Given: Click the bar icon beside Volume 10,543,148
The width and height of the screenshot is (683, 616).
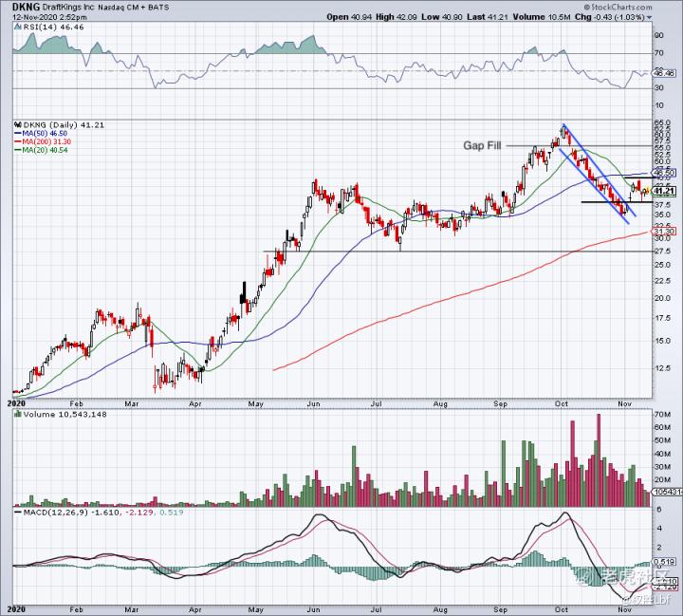Looking at the screenshot, I should point(17,414).
